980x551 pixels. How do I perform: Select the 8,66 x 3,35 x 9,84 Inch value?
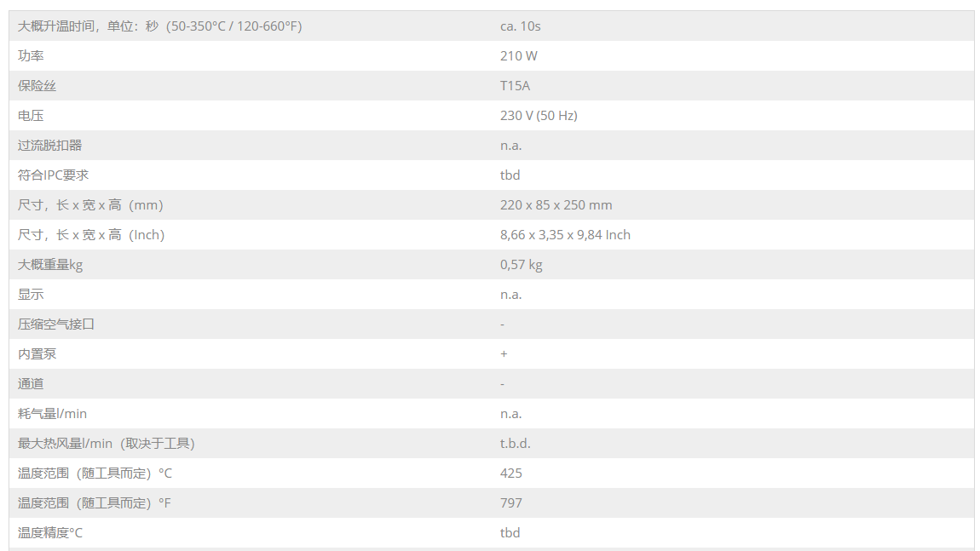pos(565,235)
